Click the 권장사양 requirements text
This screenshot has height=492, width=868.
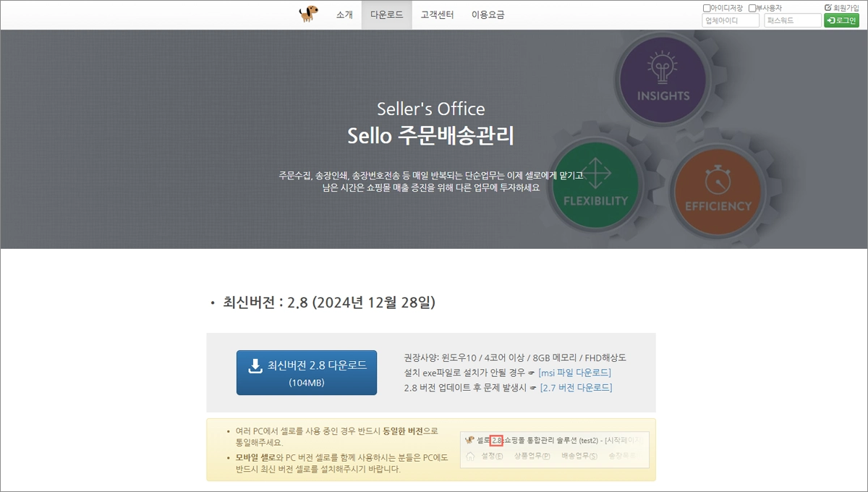pyautogui.click(x=515, y=357)
